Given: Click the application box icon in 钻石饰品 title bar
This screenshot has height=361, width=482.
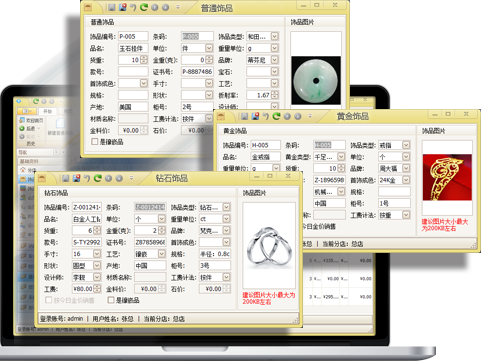Looking at the screenshot, I should point(42,178).
